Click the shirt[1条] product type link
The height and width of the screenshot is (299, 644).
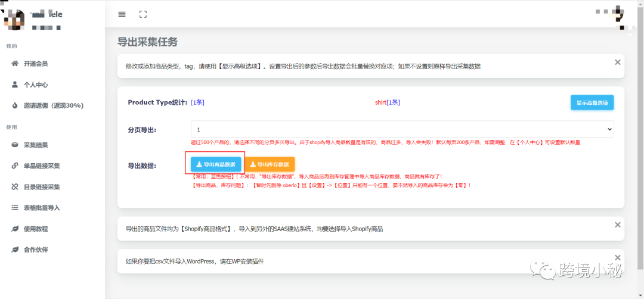[x=388, y=102]
